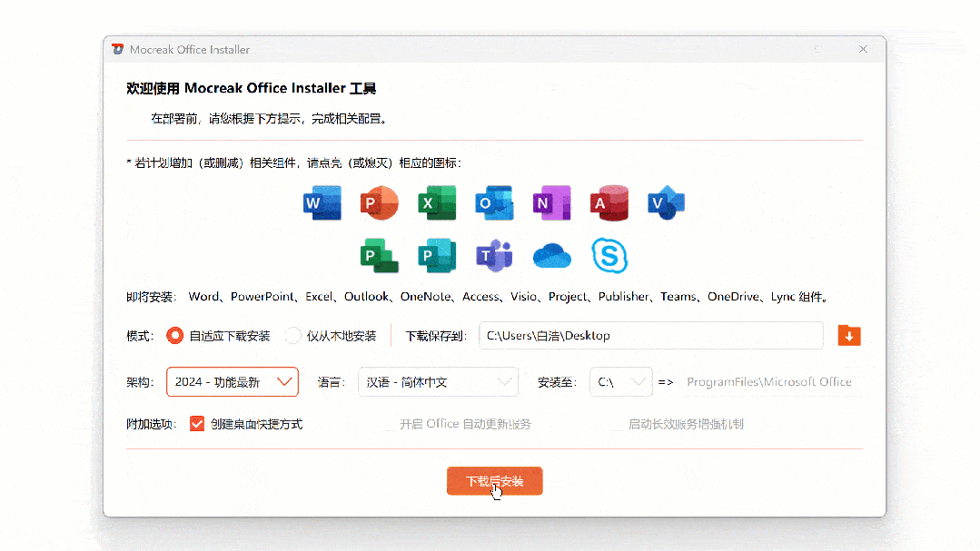This screenshot has height=551, width=980.
Task: Enable 开启 Office 自动更新服务 checkbox
Action: point(390,424)
